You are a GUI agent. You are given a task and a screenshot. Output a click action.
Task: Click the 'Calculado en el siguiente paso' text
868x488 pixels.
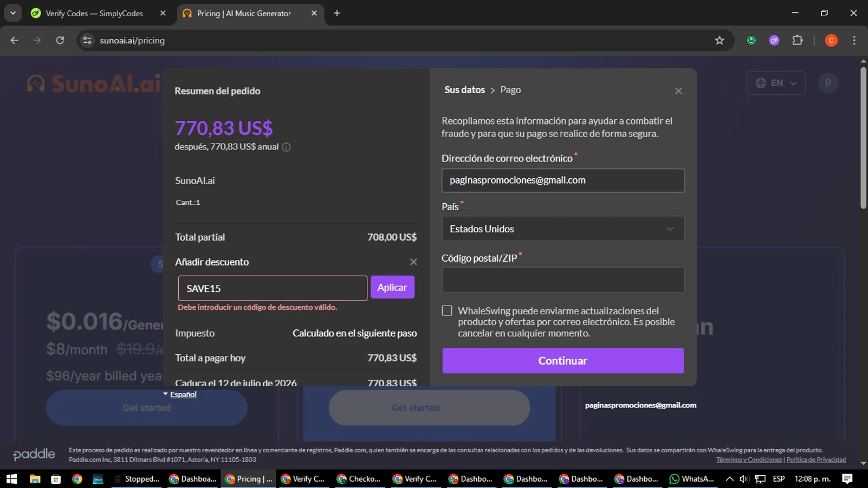point(355,333)
